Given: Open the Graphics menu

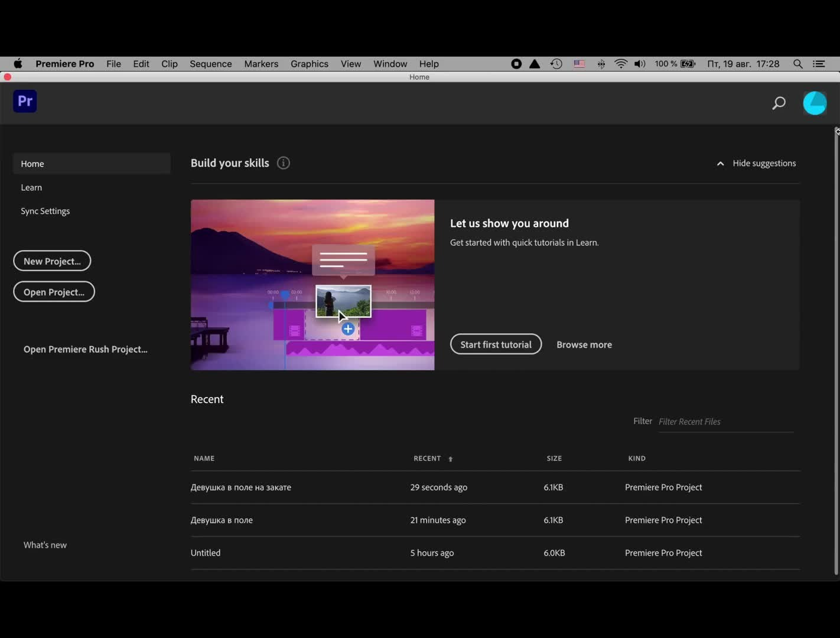Looking at the screenshot, I should coord(309,64).
